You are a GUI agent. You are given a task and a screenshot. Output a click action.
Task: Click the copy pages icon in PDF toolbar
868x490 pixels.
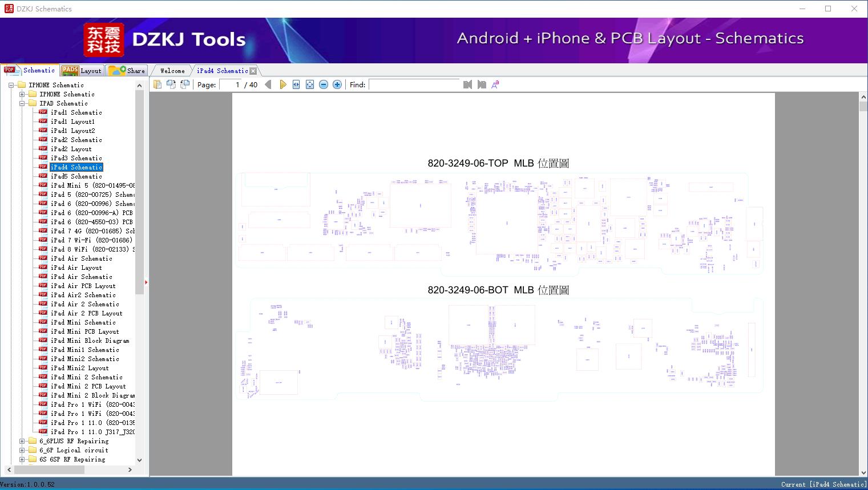(x=158, y=84)
